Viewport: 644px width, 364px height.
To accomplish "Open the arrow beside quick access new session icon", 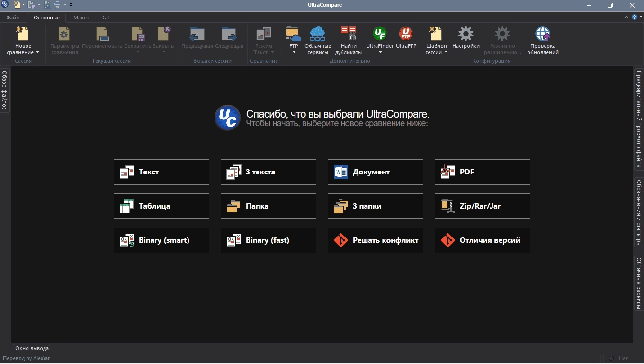I will 23,5.
